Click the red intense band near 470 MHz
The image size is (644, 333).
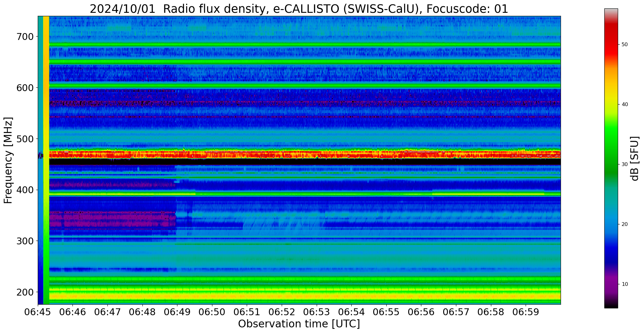tap(305, 154)
